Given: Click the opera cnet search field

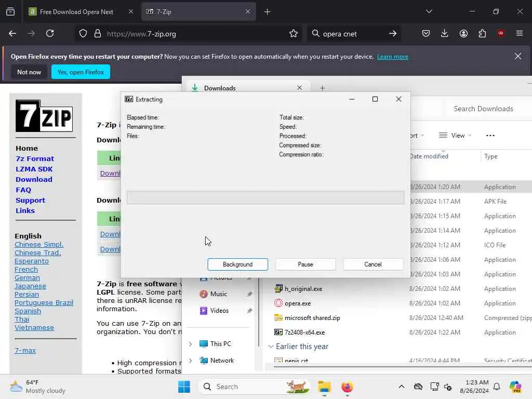Looking at the screenshot, I should (353, 34).
